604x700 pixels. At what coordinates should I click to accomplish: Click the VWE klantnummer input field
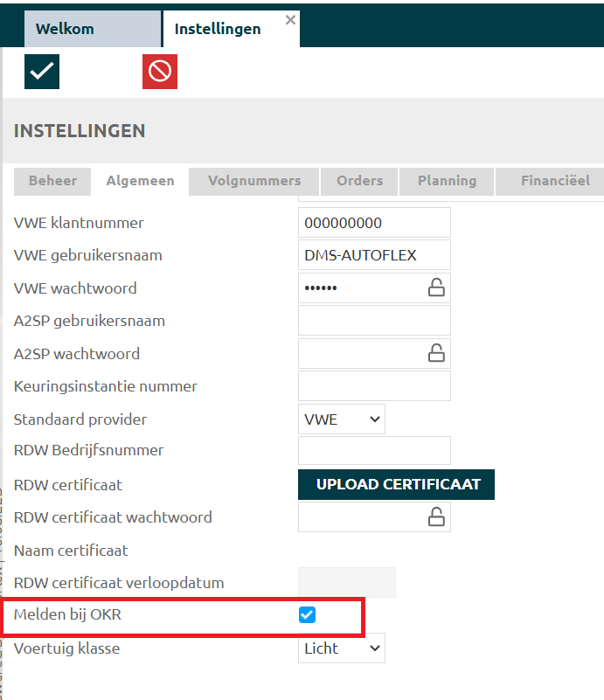[374, 223]
